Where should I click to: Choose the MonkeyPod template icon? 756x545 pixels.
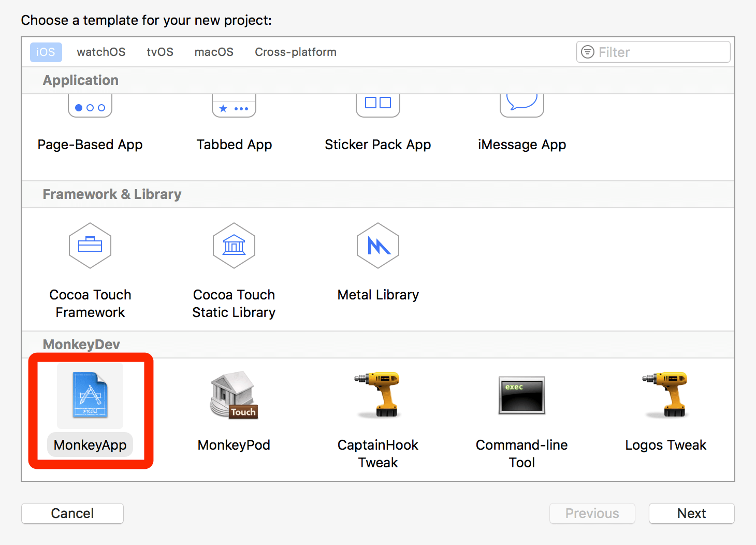(x=234, y=395)
